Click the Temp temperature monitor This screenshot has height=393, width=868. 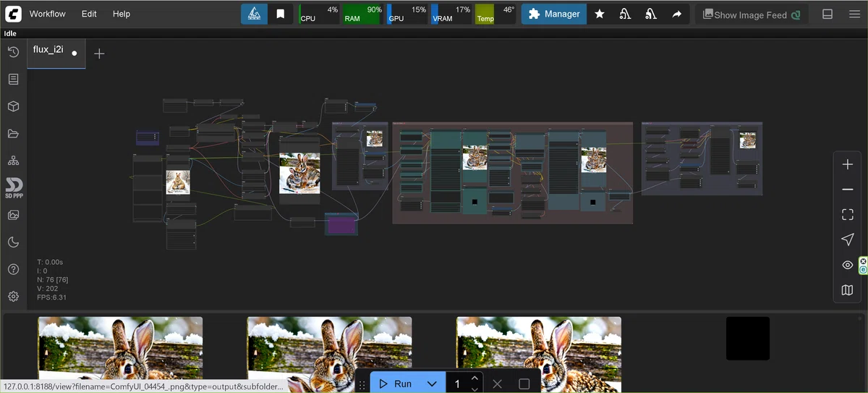point(495,14)
